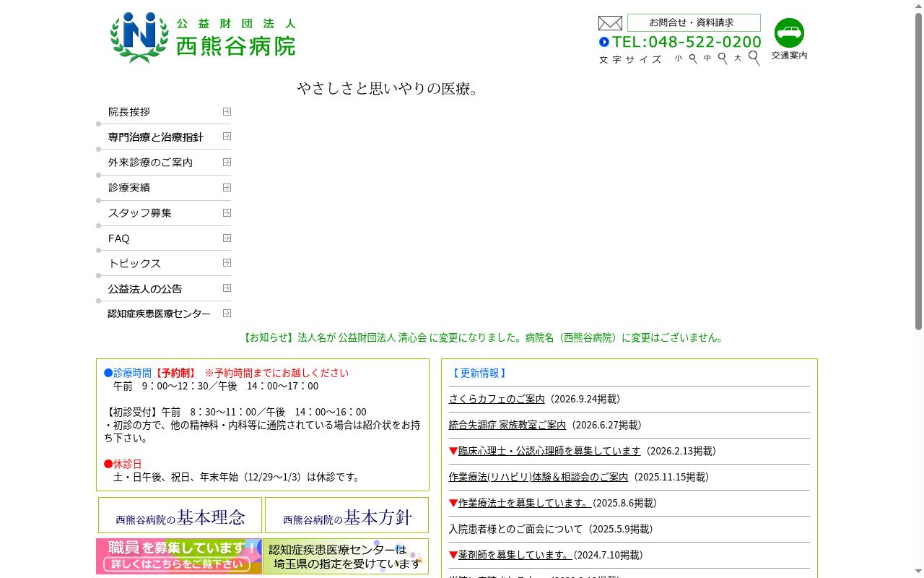Click the 職員を募集しています banner

click(x=179, y=556)
